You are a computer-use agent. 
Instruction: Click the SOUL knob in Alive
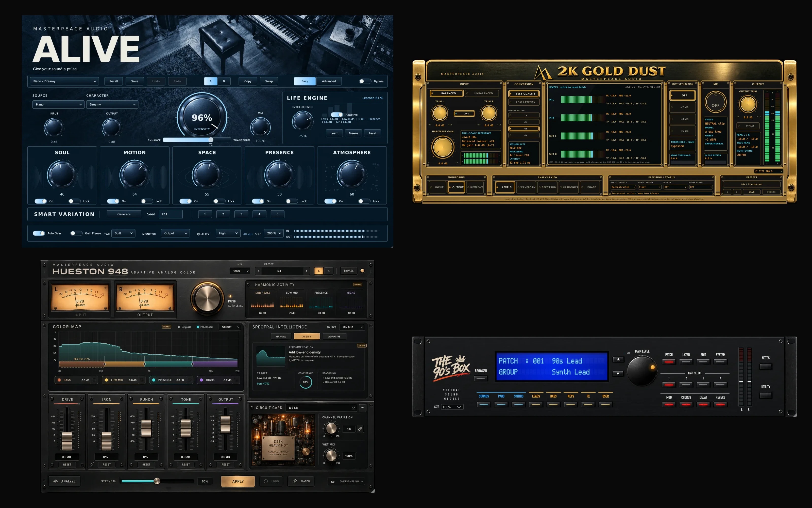62,174
